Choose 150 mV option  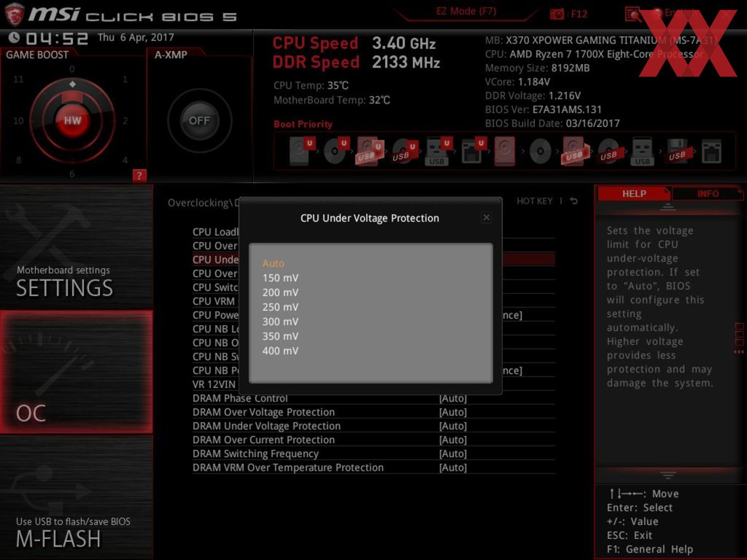pos(280,278)
